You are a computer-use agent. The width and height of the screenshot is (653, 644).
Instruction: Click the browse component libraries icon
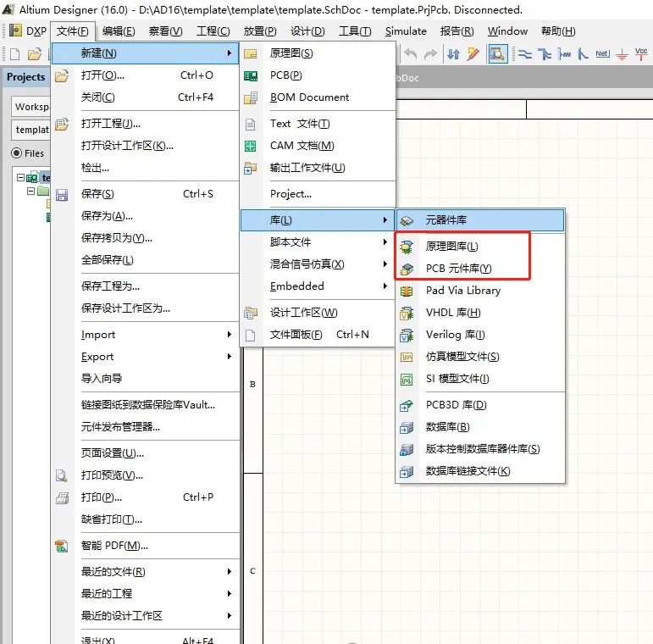tap(497, 54)
